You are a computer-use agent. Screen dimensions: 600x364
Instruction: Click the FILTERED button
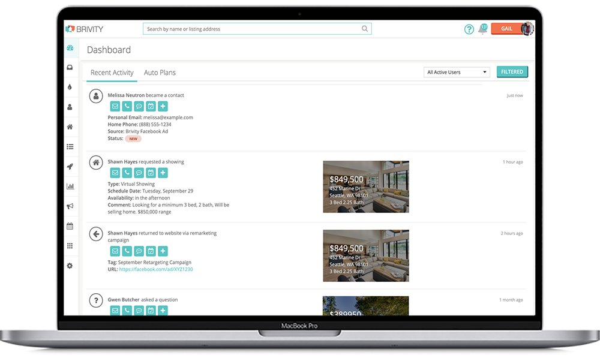[x=512, y=72]
